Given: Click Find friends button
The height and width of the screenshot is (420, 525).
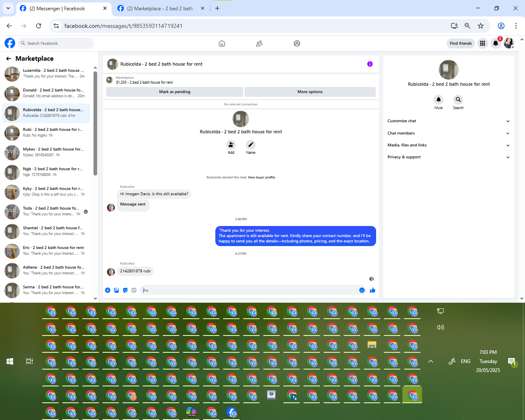Looking at the screenshot, I should pyautogui.click(x=461, y=43).
